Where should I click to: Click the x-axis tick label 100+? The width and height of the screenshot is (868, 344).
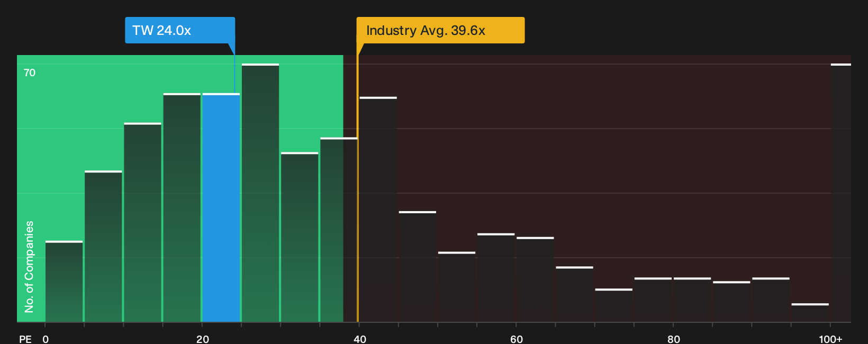pyautogui.click(x=830, y=339)
